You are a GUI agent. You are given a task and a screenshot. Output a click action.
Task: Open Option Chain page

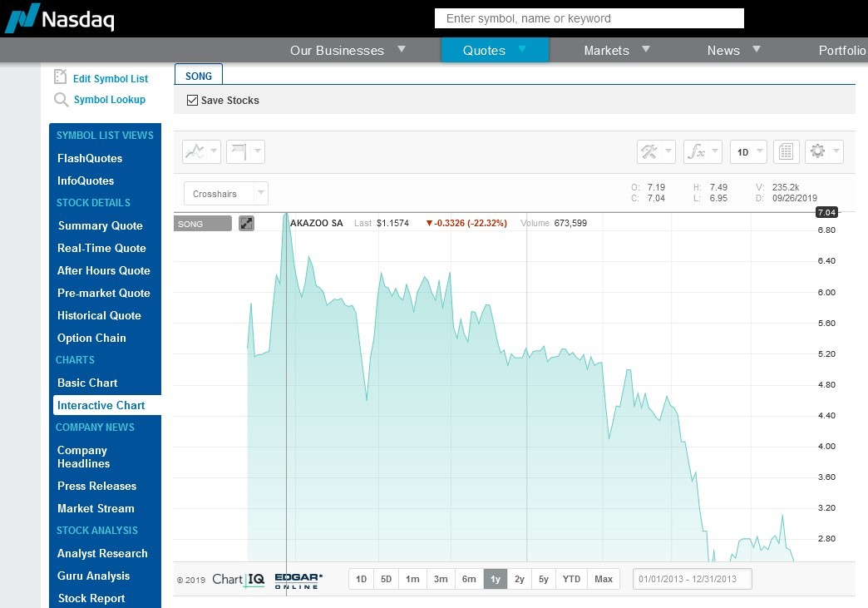91,338
